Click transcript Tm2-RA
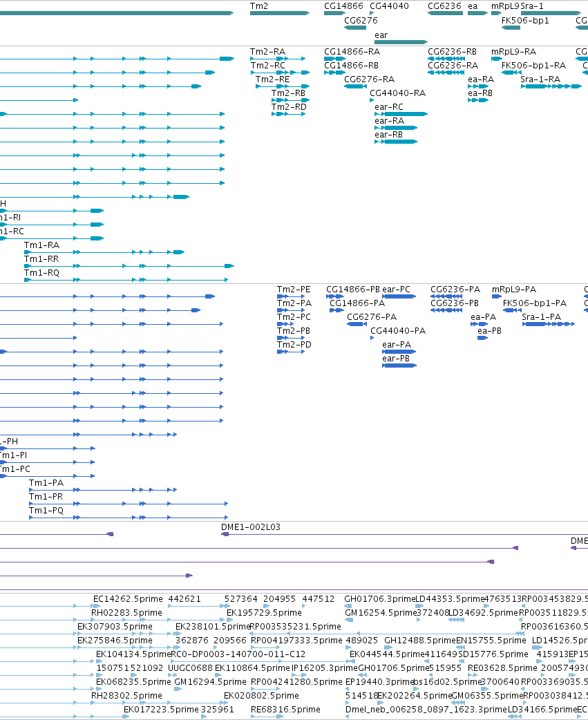 pos(278,59)
